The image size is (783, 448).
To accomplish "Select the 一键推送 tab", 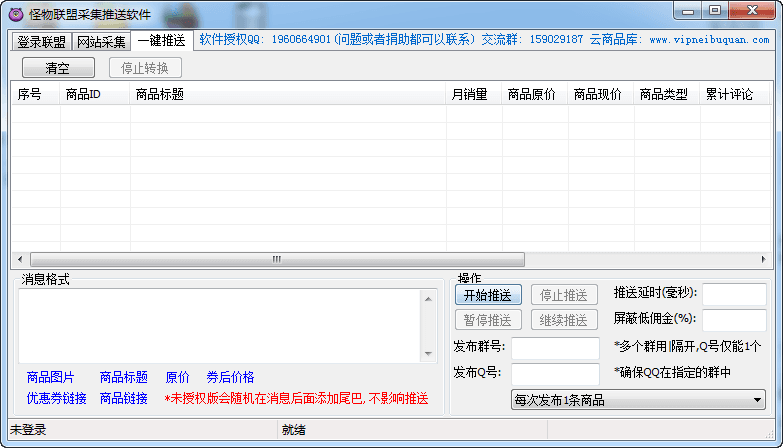I will (x=161, y=41).
